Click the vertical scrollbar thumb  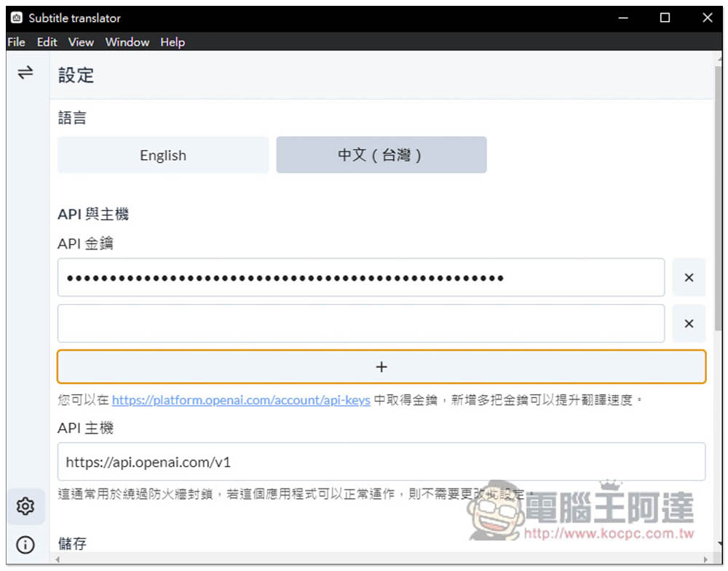coord(719,197)
